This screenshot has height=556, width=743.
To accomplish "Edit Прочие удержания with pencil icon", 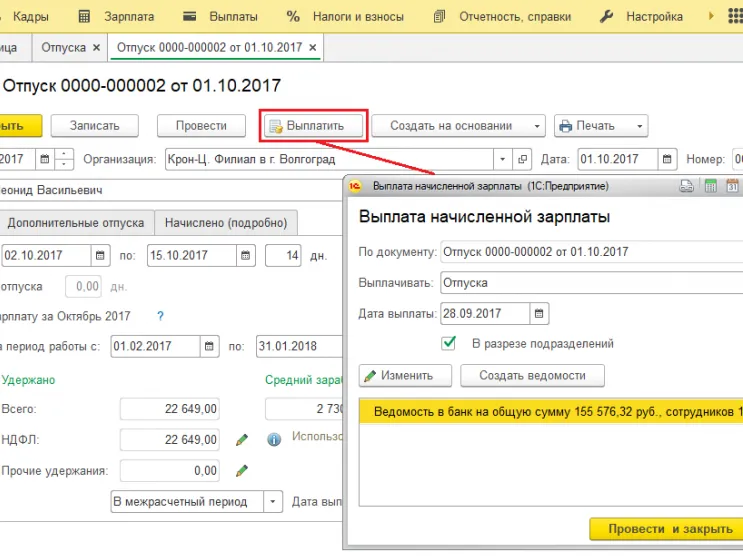I will 242,471.
